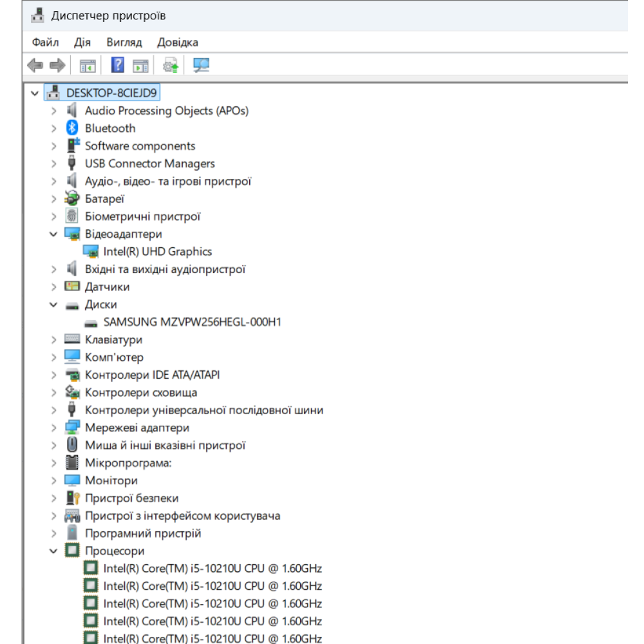Collapse the Відеоадаптери category
Viewport: 644px width, 644px height.
54,234
